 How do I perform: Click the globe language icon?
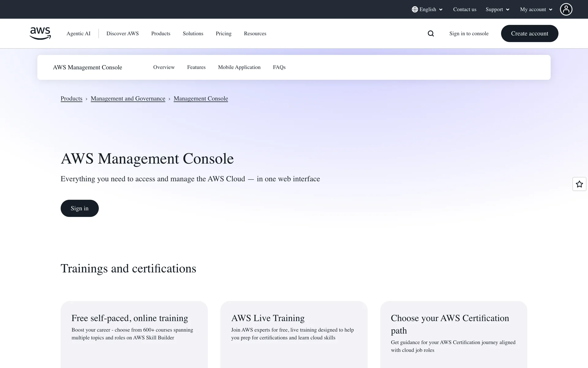[415, 9]
